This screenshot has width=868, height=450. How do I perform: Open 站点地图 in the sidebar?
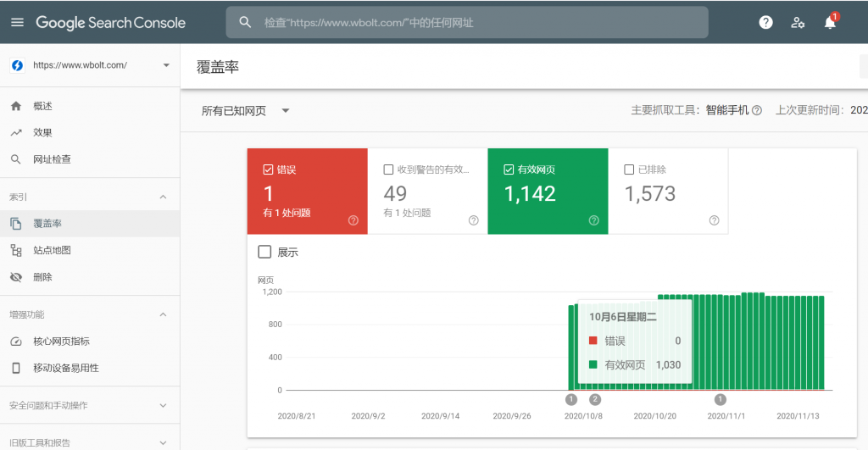[52, 250]
